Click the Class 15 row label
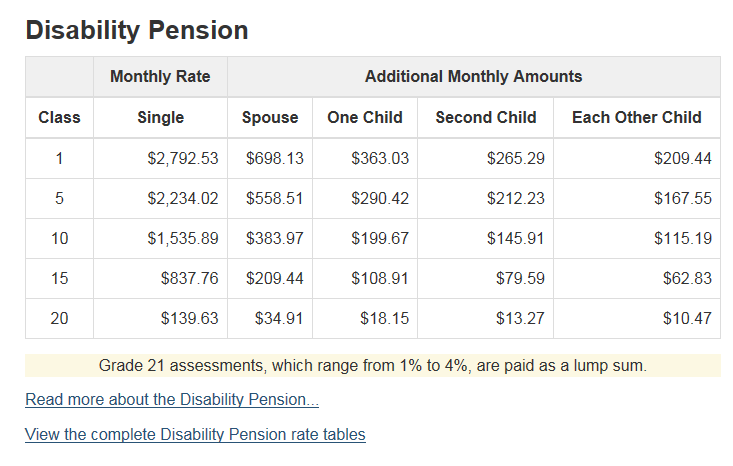This screenshot has width=733, height=466. (x=59, y=279)
